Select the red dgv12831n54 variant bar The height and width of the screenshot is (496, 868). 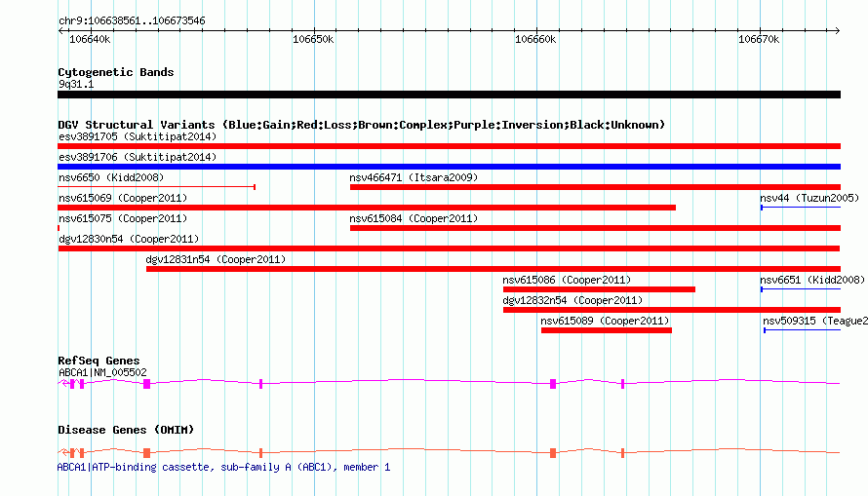click(493, 269)
